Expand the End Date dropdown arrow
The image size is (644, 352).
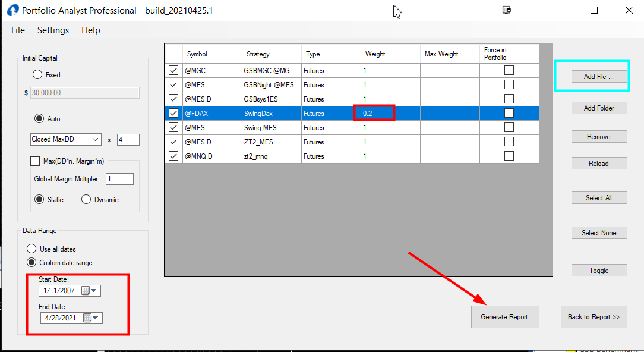coord(96,318)
